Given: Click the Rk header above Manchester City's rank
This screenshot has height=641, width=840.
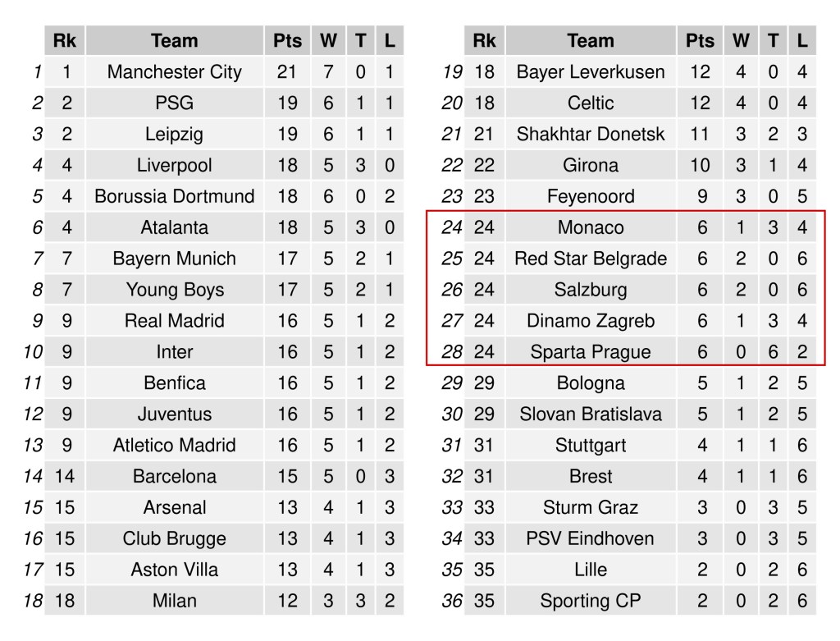Looking at the screenshot, I should coord(64,41).
